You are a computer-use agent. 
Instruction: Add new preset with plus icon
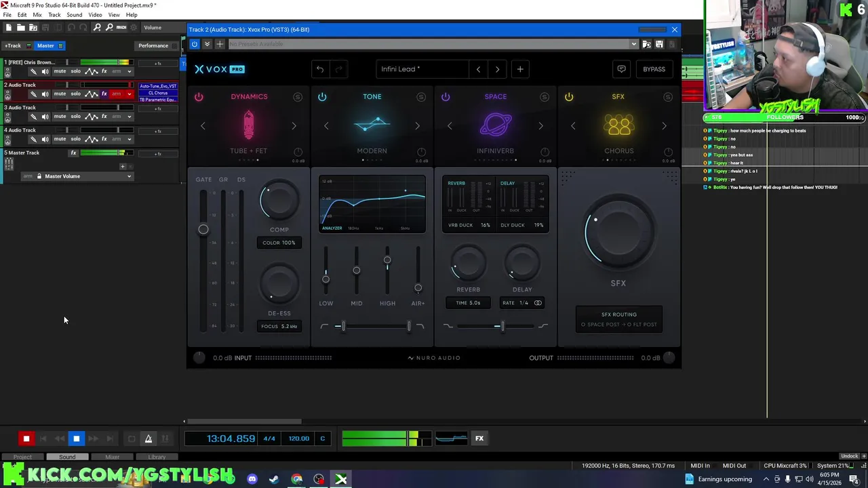(x=520, y=68)
